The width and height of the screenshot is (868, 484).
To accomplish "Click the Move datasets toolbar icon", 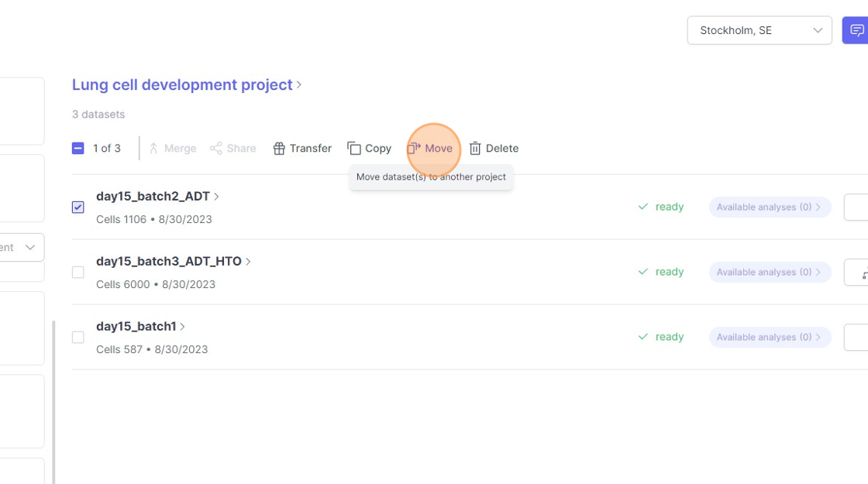I will point(415,149).
